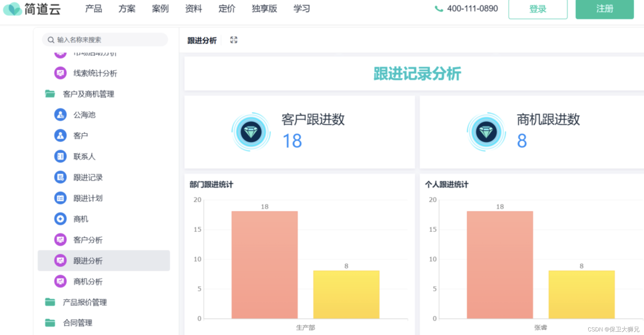
Task: Click the 联系人 contact icon
Action: click(x=60, y=156)
